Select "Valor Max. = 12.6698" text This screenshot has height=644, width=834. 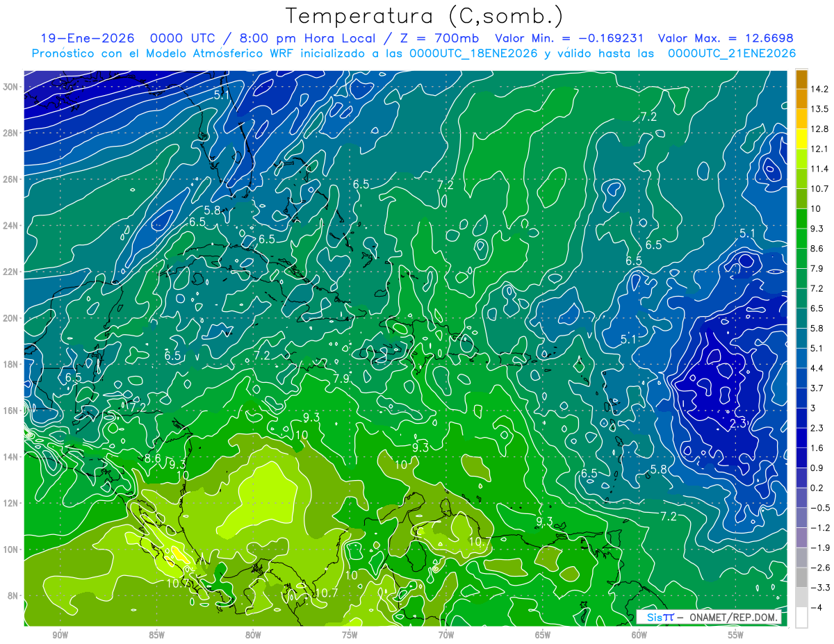click(x=725, y=38)
